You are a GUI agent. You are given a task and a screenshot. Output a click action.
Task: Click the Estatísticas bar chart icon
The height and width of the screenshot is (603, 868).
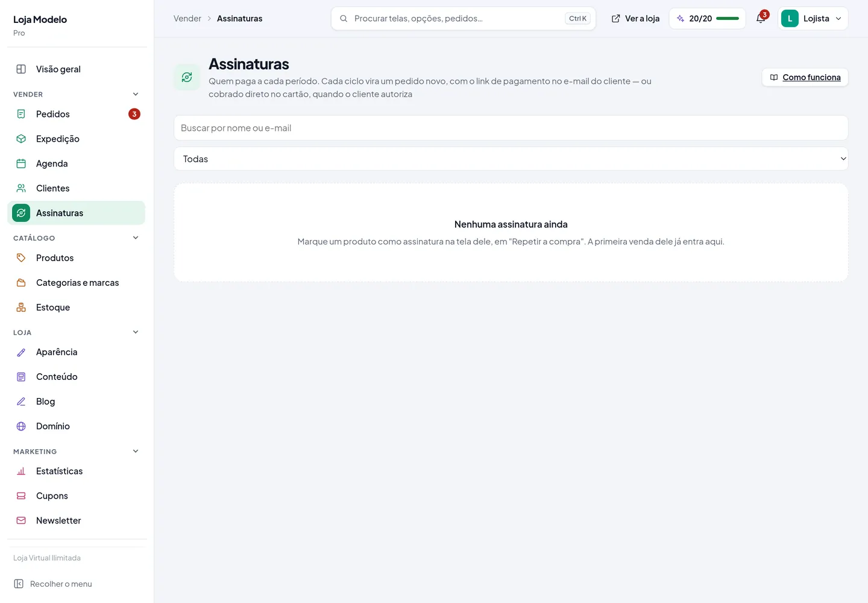click(x=21, y=471)
